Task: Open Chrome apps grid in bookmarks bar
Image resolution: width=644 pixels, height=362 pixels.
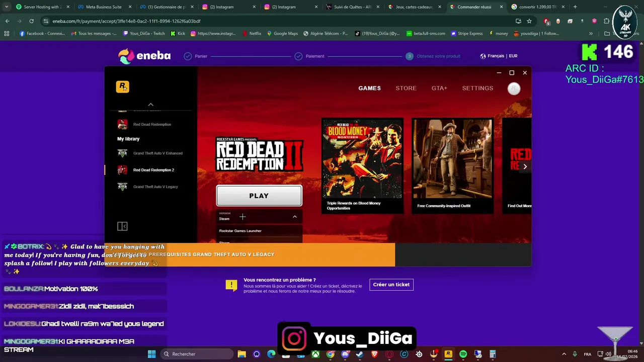Action: [7, 34]
